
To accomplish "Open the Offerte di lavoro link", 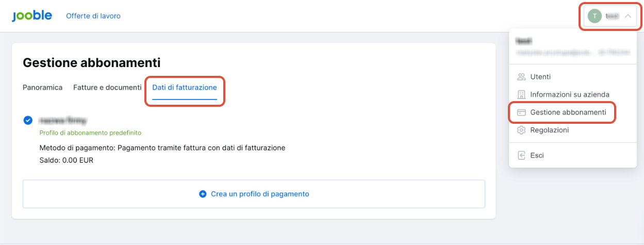I will [93, 16].
